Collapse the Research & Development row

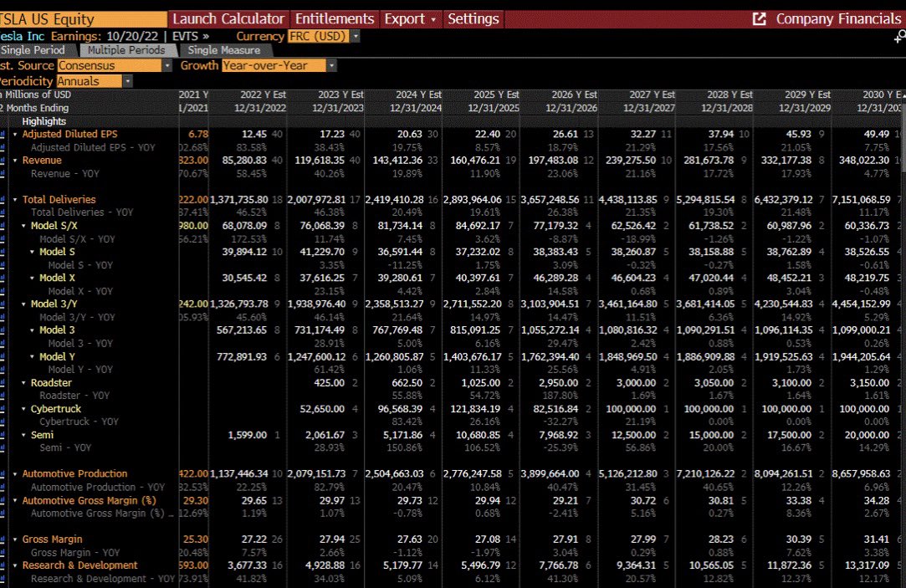(15, 565)
